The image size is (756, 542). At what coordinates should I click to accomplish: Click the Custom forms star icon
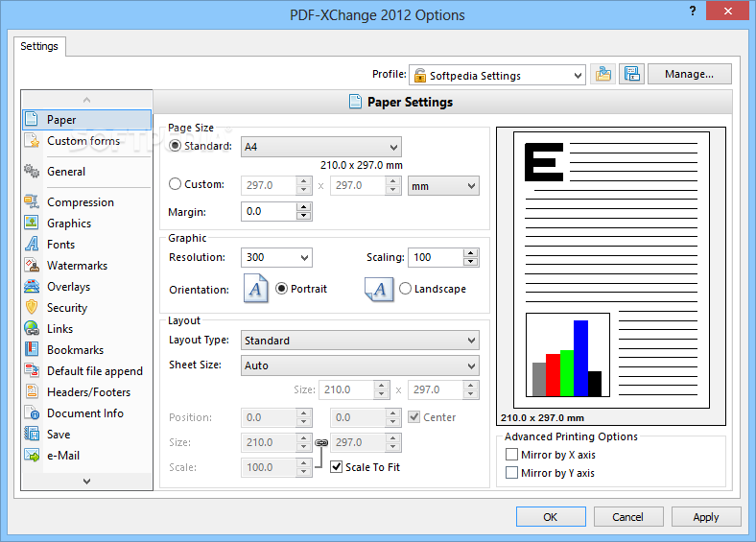32,140
